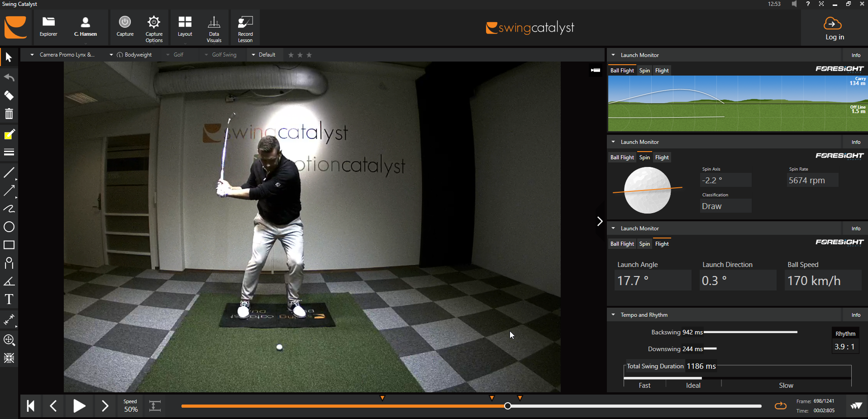Switch top Launch Monitor to Flight tab

coord(662,71)
